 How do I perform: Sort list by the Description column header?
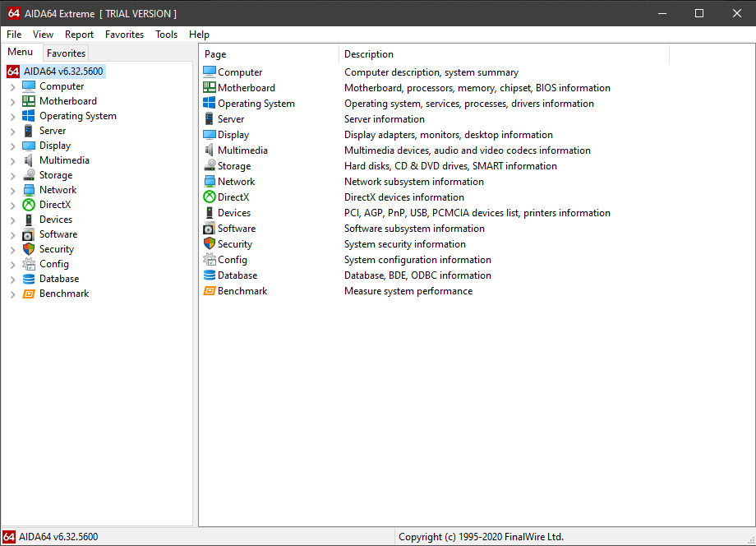click(505, 54)
